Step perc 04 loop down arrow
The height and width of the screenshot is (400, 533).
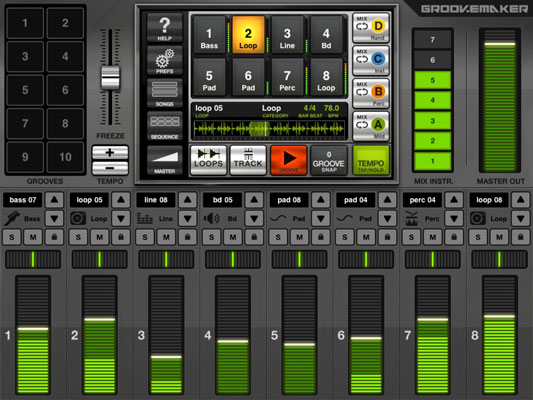pos(454,219)
